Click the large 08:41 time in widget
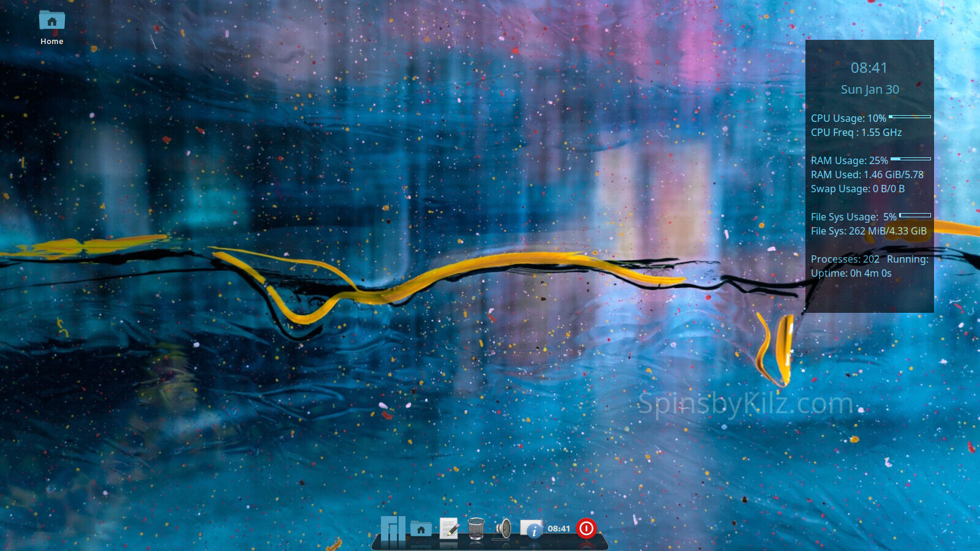This screenshot has height=551, width=980. tap(869, 68)
